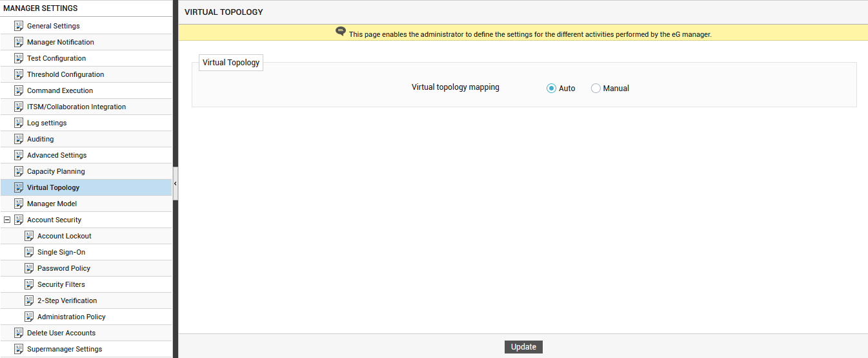Select Virtual Topology menu entry

[x=53, y=187]
